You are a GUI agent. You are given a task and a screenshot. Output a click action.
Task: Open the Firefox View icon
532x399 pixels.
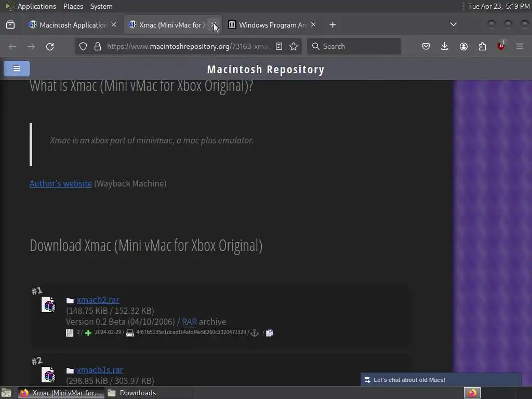click(10, 25)
